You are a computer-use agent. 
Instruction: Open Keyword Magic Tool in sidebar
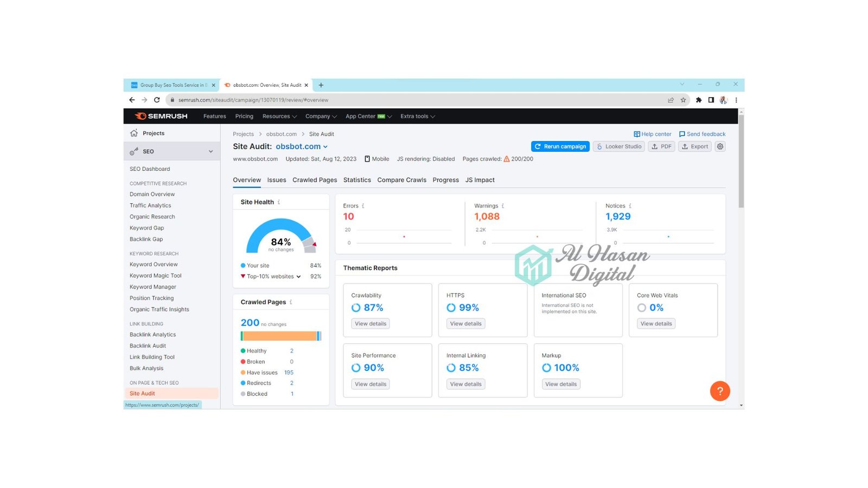(x=156, y=275)
